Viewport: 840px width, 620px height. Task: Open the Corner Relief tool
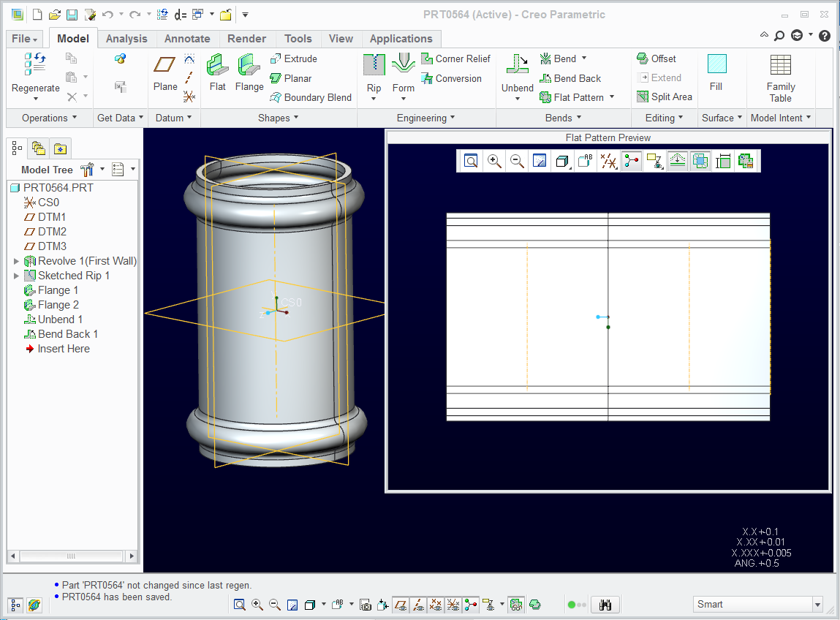(x=456, y=59)
